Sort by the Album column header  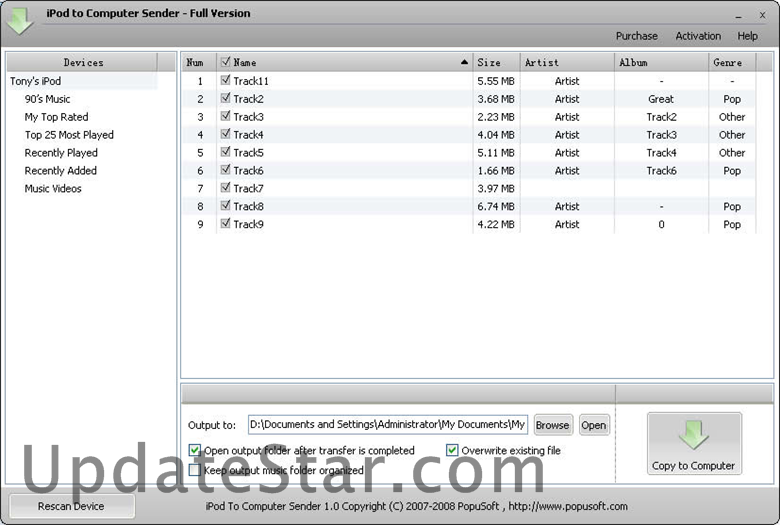click(x=662, y=62)
